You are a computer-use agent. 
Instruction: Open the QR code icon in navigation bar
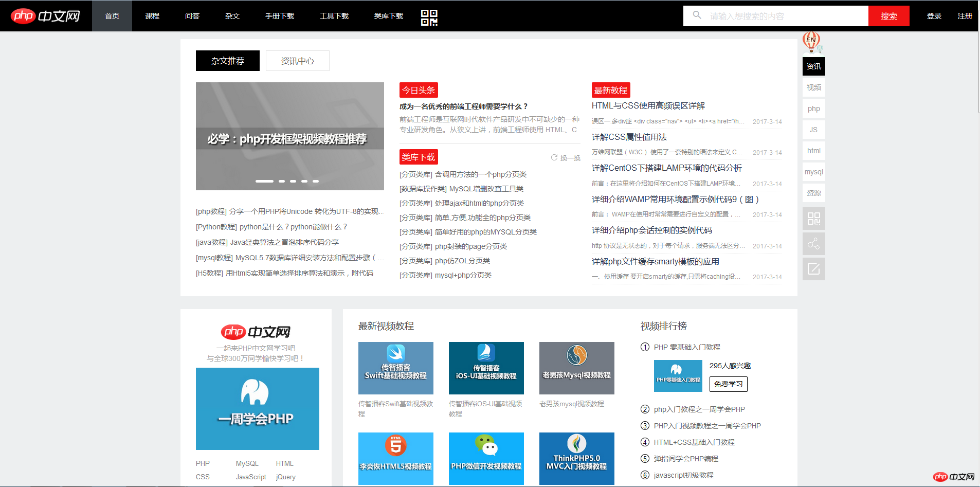pos(429,17)
